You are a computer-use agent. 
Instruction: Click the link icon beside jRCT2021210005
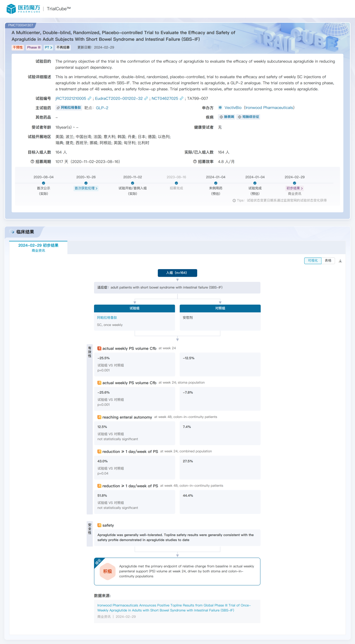pos(90,98)
